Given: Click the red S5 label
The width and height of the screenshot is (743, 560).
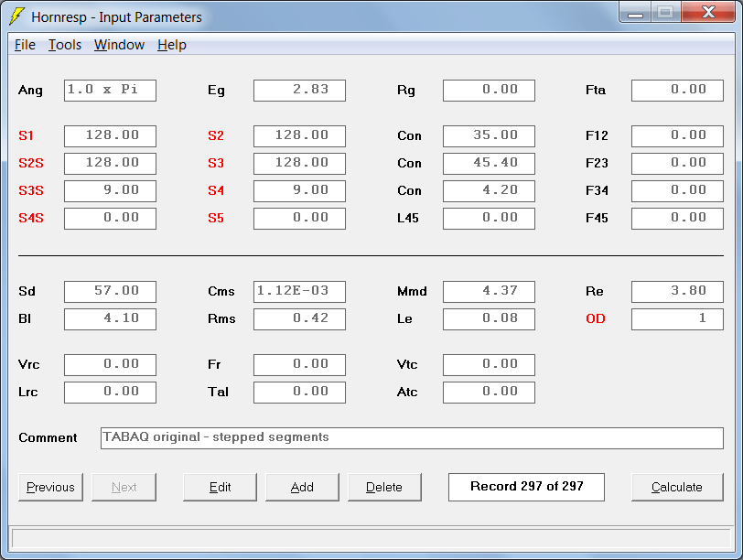Looking at the screenshot, I should [216, 219].
